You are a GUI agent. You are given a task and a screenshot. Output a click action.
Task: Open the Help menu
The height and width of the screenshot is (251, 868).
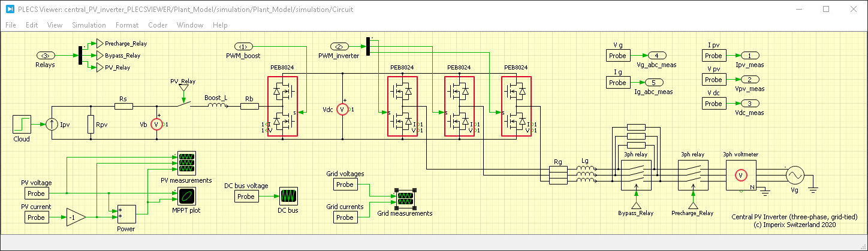[x=220, y=25]
